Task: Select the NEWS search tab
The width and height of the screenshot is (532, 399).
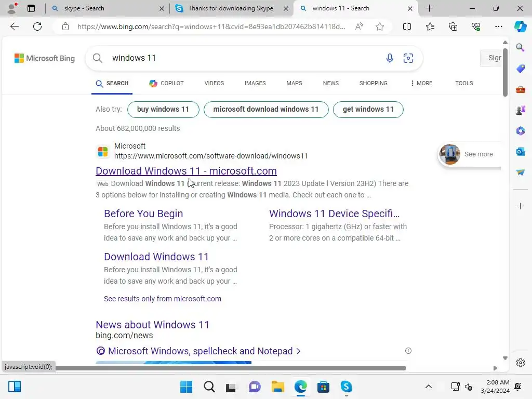Action: click(x=331, y=83)
